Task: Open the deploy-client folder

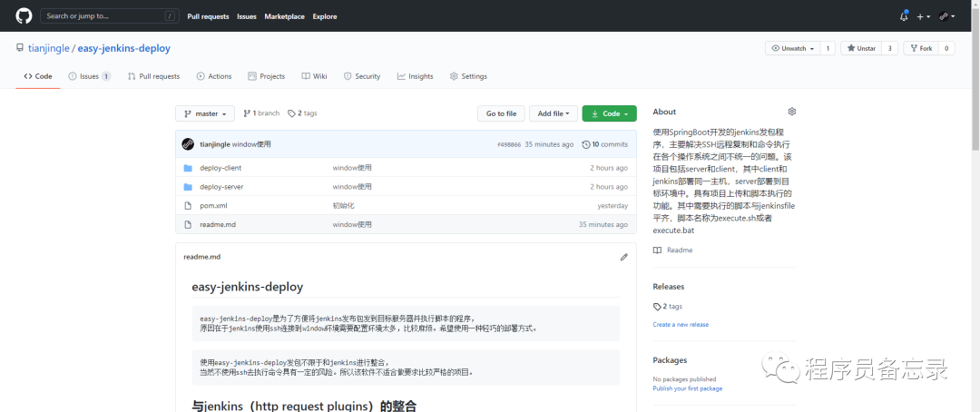Action: tap(220, 168)
